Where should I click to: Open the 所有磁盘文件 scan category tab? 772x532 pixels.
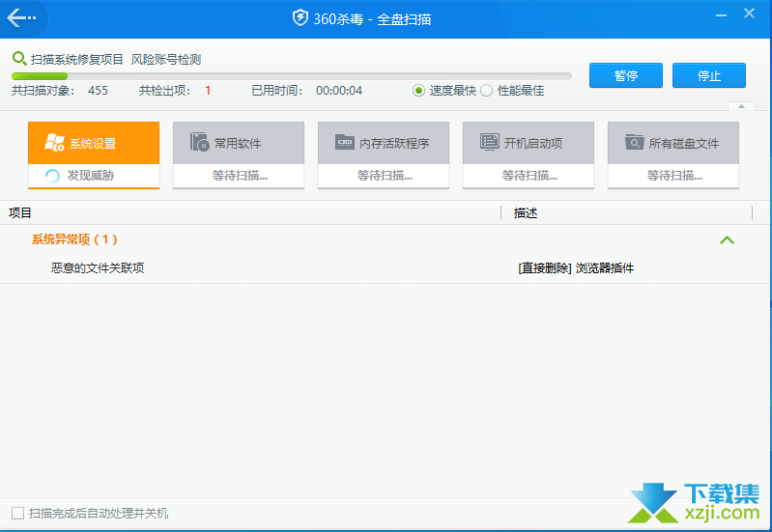coord(673,155)
